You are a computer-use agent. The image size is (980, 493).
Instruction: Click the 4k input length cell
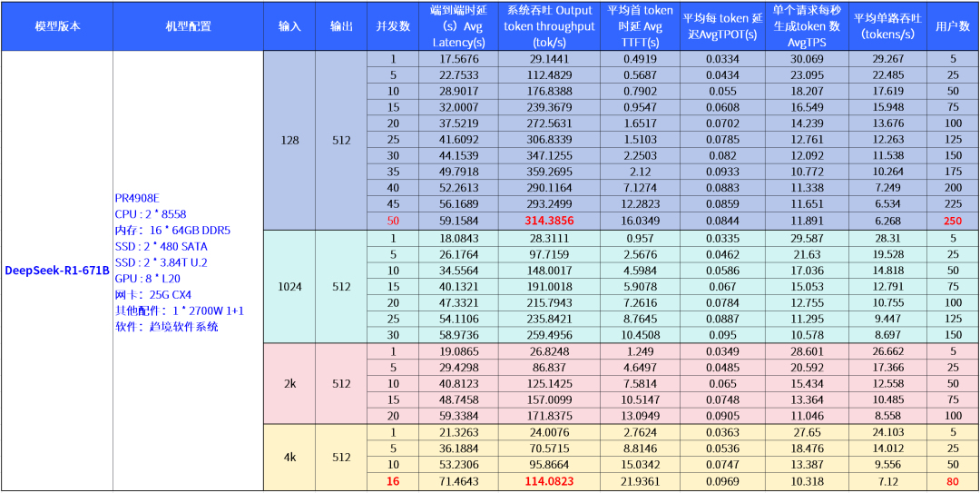[x=289, y=457]
